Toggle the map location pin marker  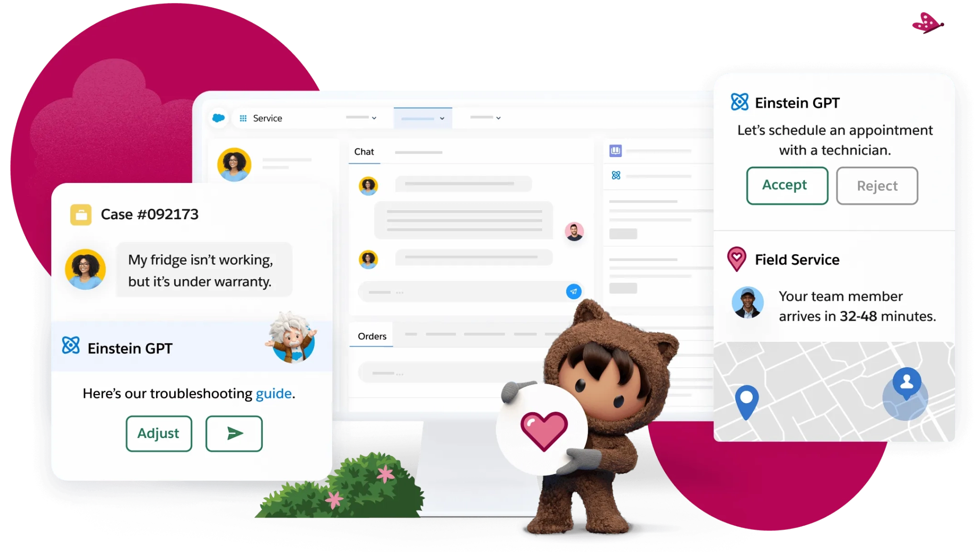746,394
